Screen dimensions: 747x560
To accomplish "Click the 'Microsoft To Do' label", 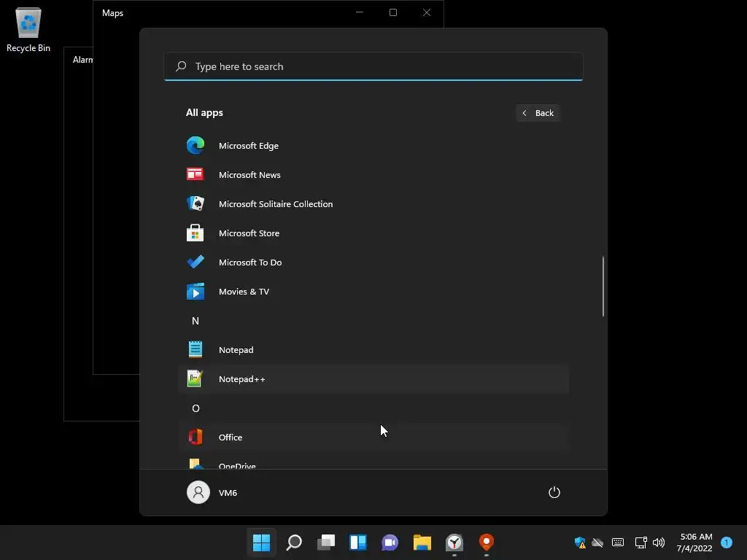I will [250, 262].
